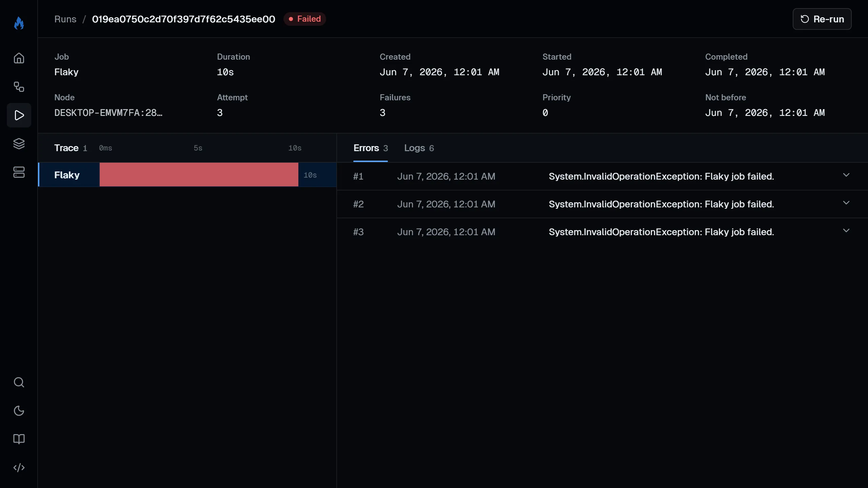Image resolution: width=868 pixels, height=488 pixels.
Task: Click error #1 timestamp
Action: [x=446, y=176]
